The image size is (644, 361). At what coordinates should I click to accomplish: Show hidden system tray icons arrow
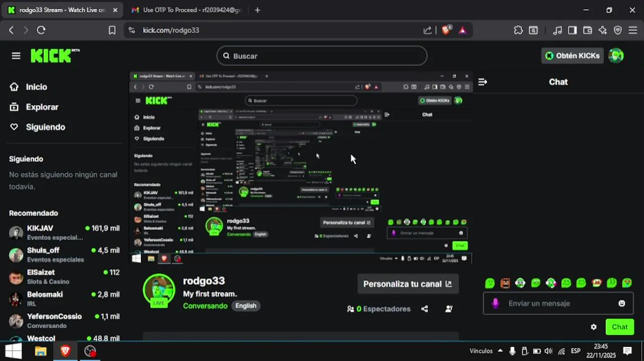(x=500, y=351)
